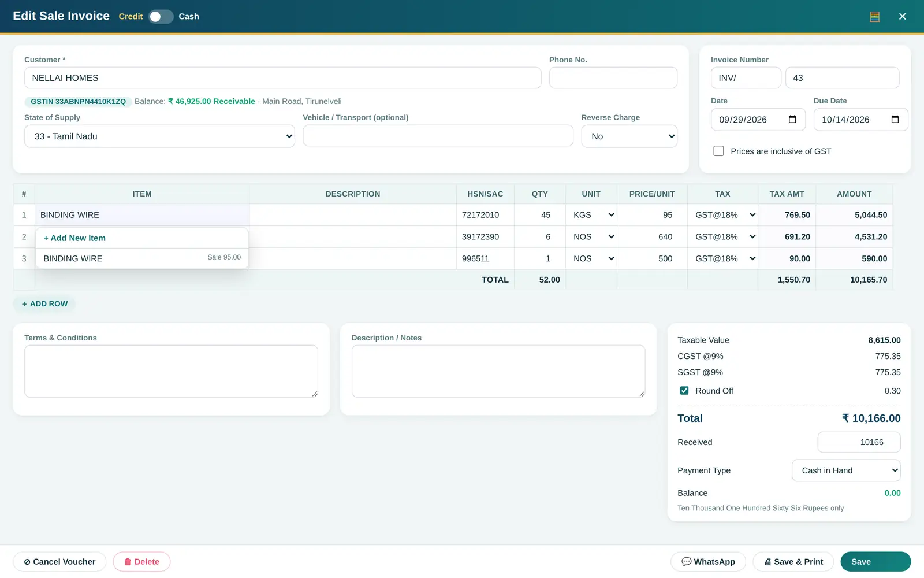924x578 pixels.
Task: Open the State of Supply dropdown
Action: 160,136
